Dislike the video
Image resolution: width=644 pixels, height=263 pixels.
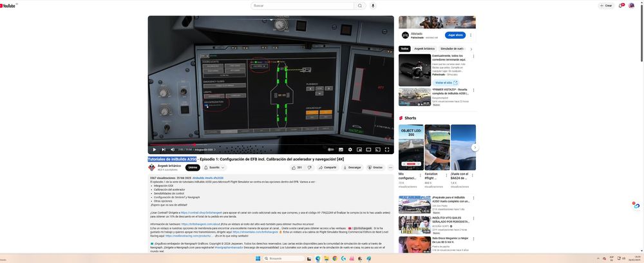point(310,168)
